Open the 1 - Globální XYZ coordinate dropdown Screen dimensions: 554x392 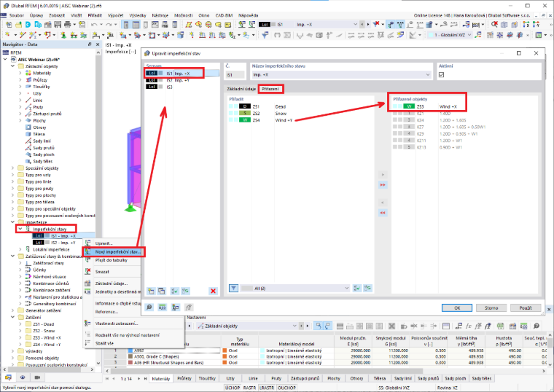click(450, 35)
